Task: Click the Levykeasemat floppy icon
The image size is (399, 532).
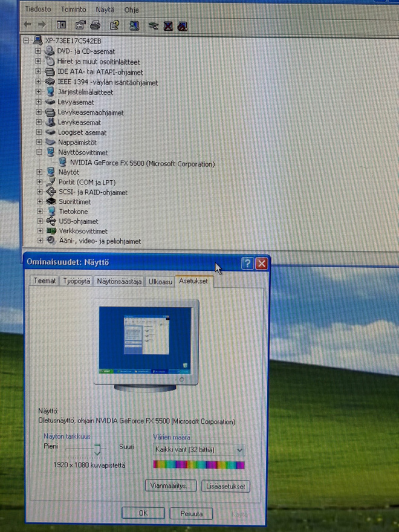Action: 51,122
